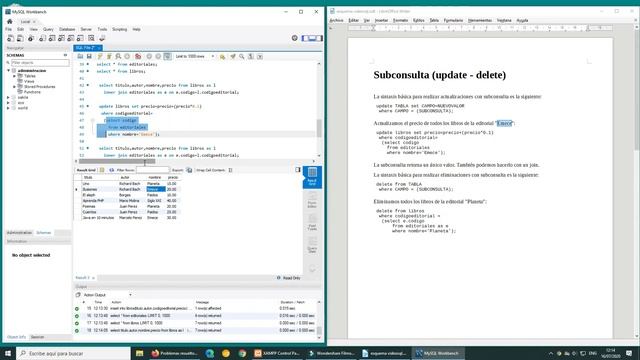The height and width of the screenshot is (360, 640).
Task: Open Windows Start menu
Action: pos(8,353)
